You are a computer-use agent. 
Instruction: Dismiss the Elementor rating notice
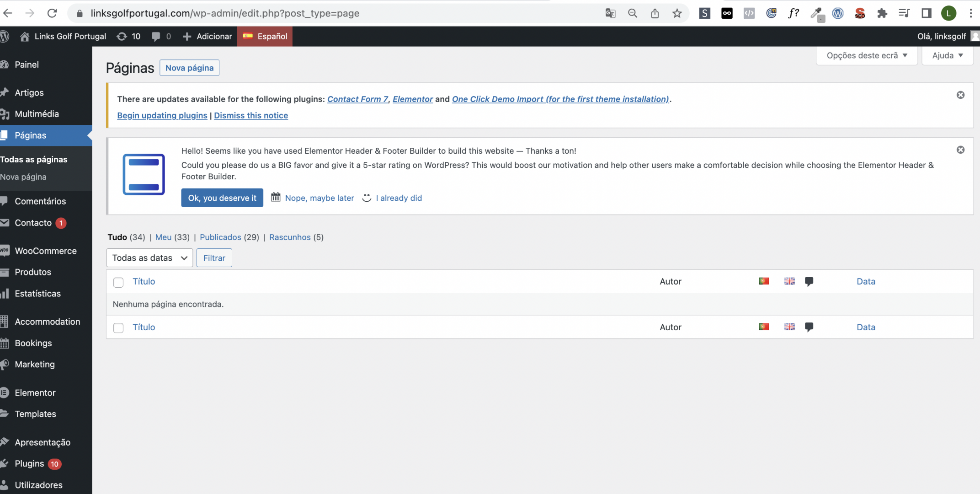961,150
